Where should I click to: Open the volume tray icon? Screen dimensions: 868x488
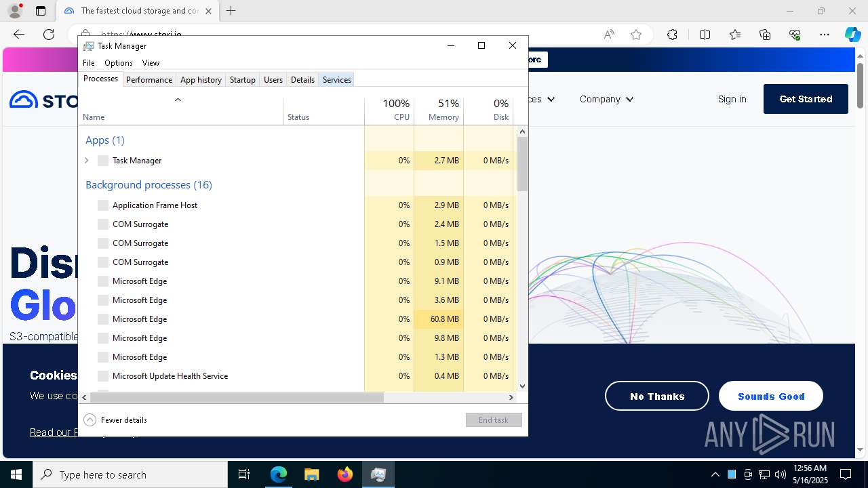click(x=781, y=474)
